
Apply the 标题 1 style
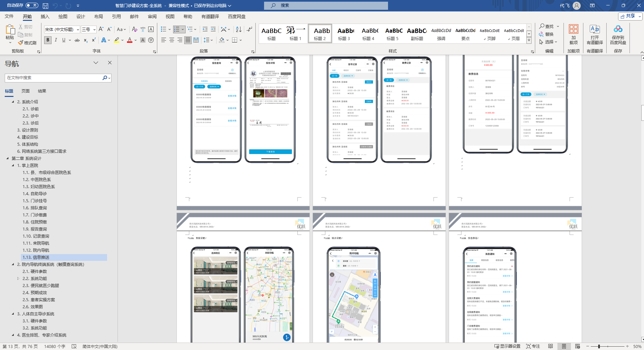[x=295, y=33]
